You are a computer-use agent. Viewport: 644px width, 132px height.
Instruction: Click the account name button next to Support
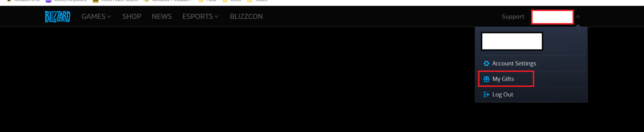click(552, 17)
